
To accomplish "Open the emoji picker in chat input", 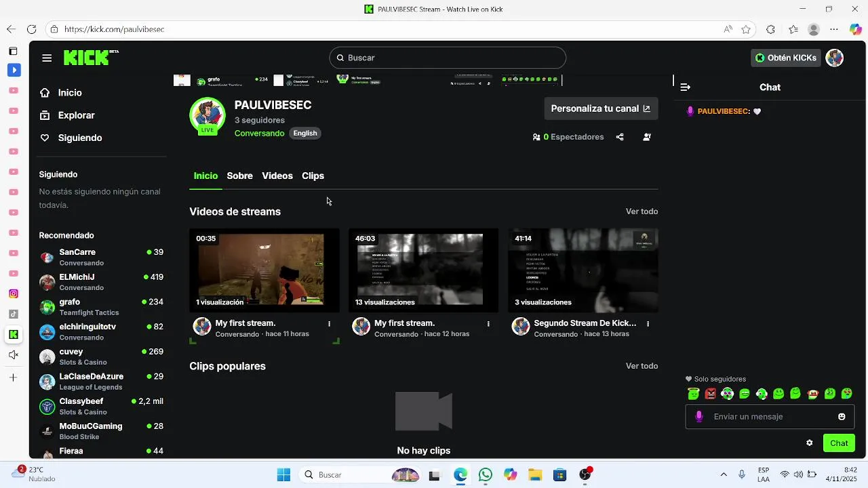I will (x=842, y=417).
